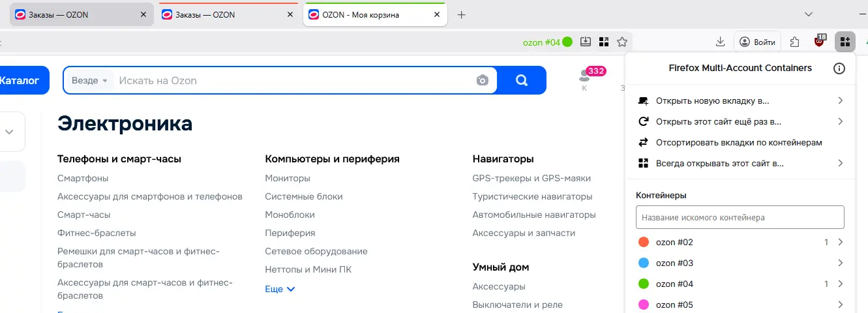Open the Смарт-часы link
Image resolution: width=868 pixels, height=313 pixels.
pyautogui.click(x=83, y=215)
